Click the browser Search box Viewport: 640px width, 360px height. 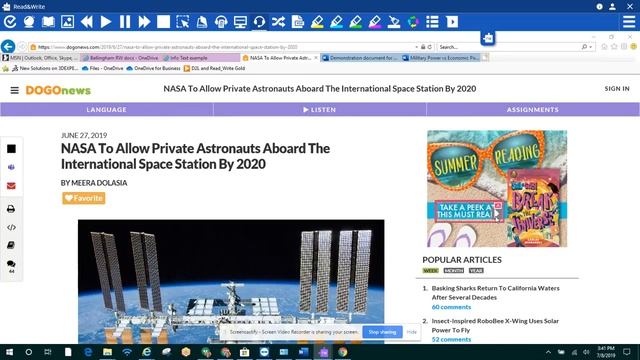[x=509, y=47]
